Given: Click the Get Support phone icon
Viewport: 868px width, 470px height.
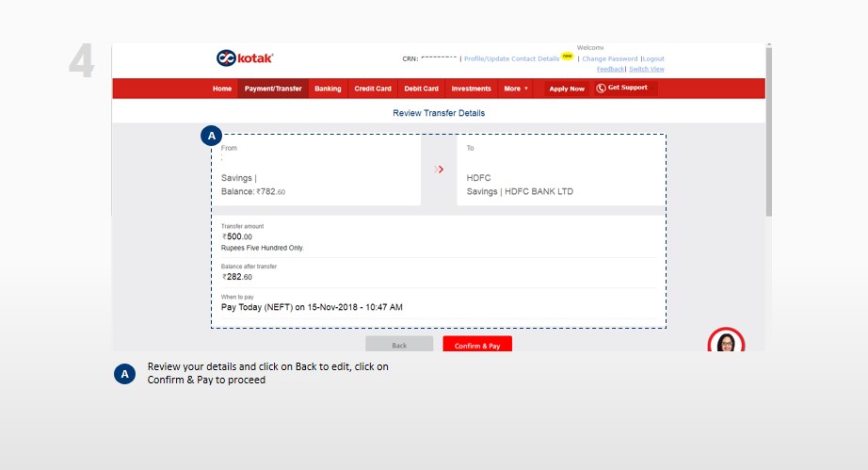Looking at the screenshot, I should 601,89.
